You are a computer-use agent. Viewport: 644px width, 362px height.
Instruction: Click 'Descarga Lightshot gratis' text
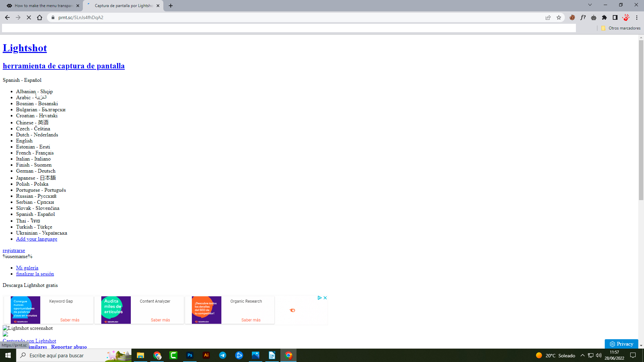click(x=30, y=285)
